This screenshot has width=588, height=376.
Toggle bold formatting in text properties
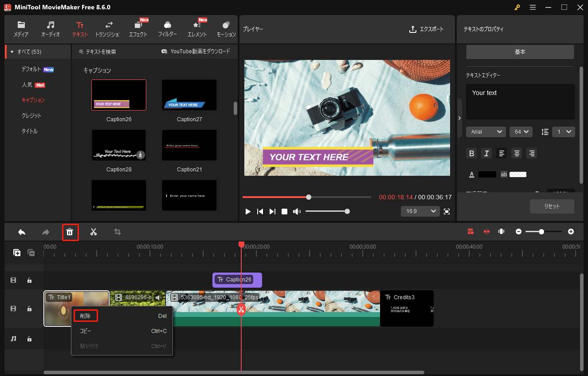tap(471, 153)
